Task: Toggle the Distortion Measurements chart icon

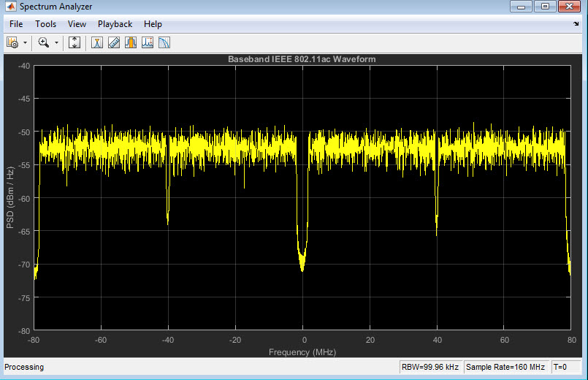Action: click(147, 42)
